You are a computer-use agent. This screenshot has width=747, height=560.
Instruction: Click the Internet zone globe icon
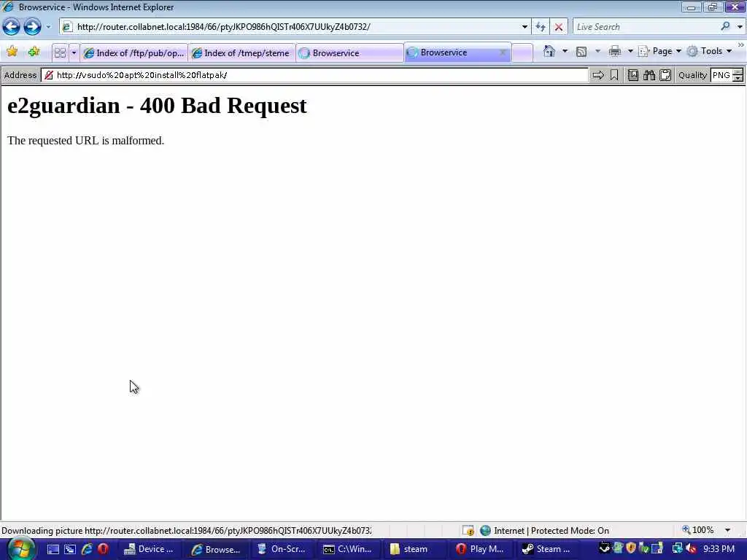pos(485,530)
